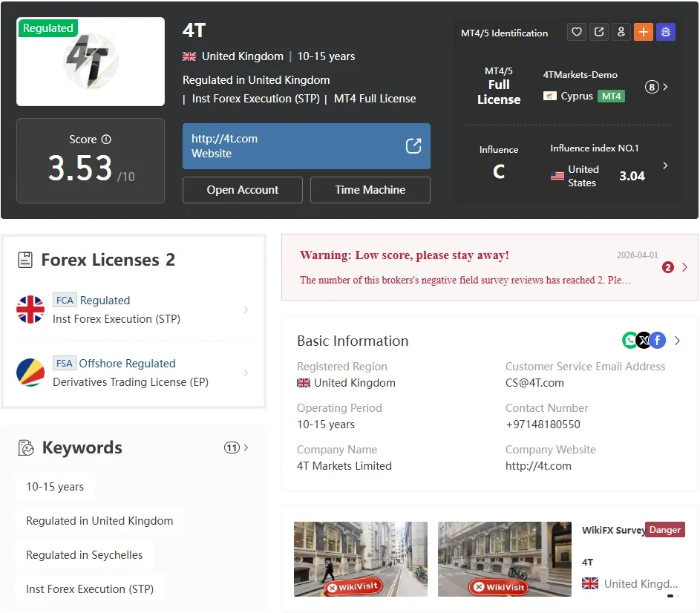Open the second WikiVisit building photo
This screenshot has width=700, height=613.
(x=505, y=559)
